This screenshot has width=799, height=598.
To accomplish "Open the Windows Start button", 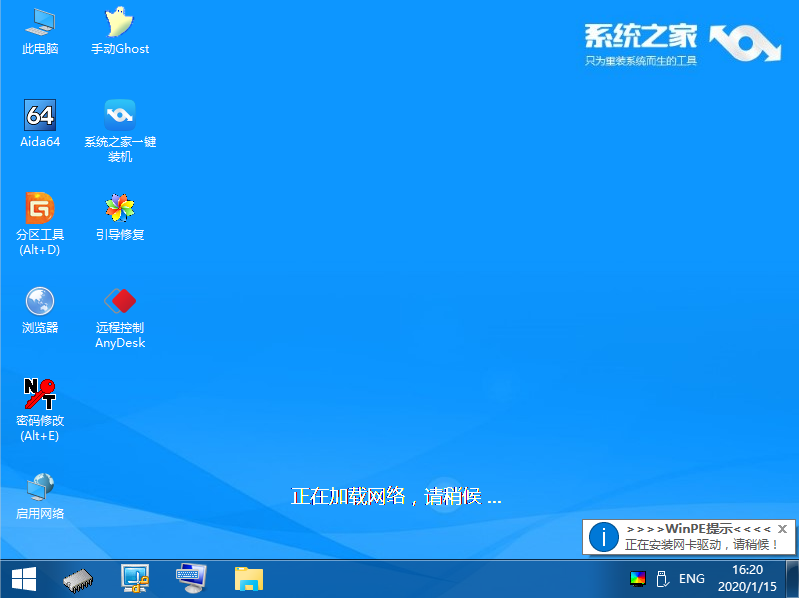I will [24, 579].
